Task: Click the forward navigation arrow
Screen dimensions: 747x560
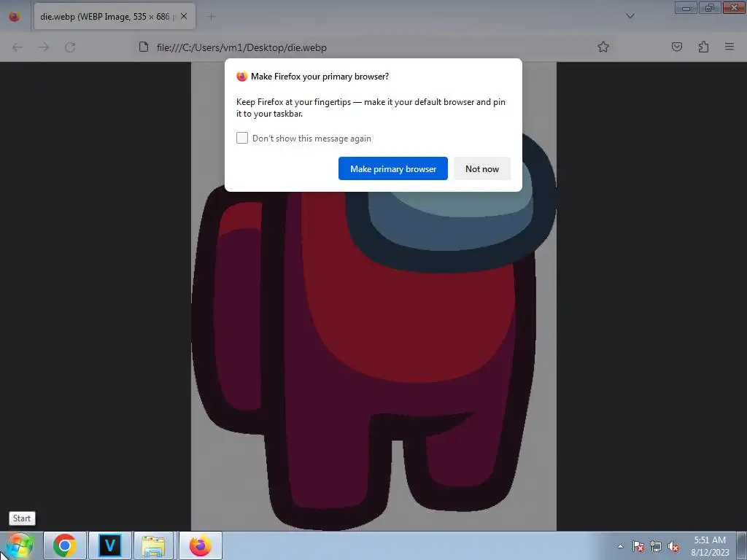Action: click(x=44, y=47)
